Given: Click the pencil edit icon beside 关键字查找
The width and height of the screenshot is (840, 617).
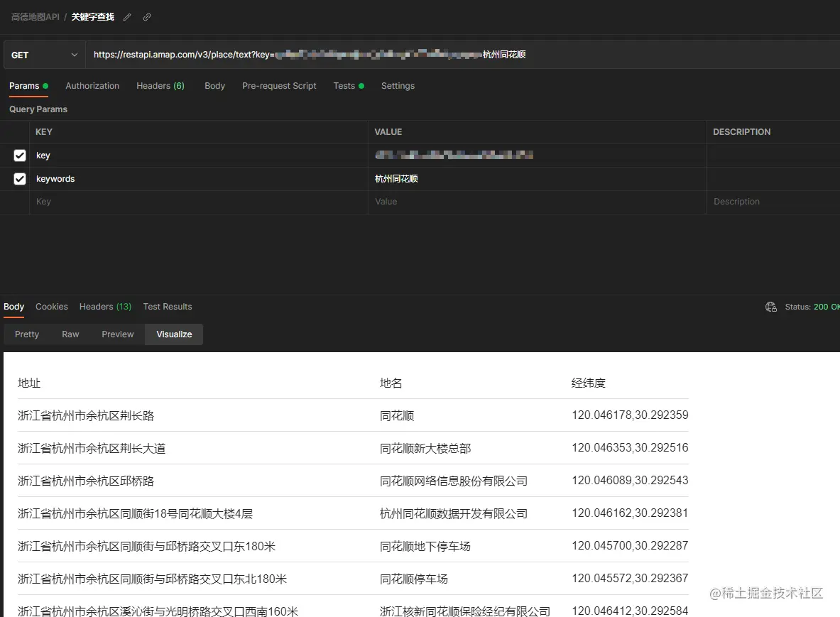Looking at the screenshot, I should (x=127, y=17).
